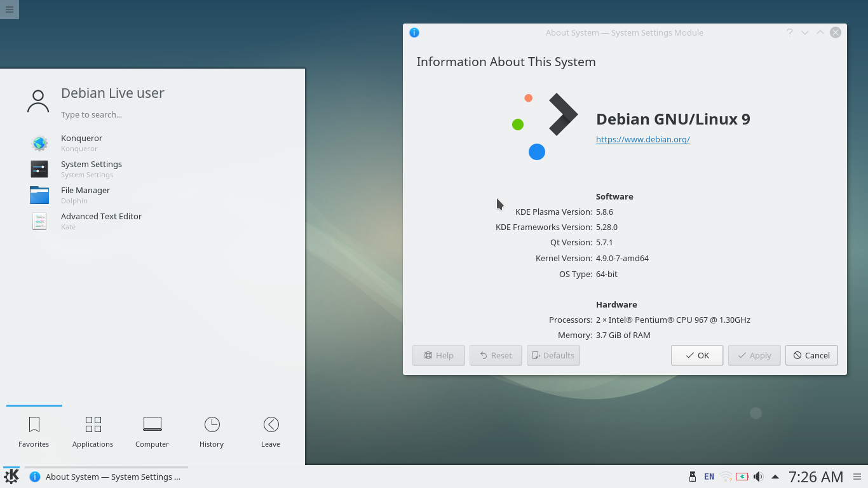This screenshot has width=868, height=488.
Task: Click the down chevron in the dialog titlebar
Action: tap(804, 32)
